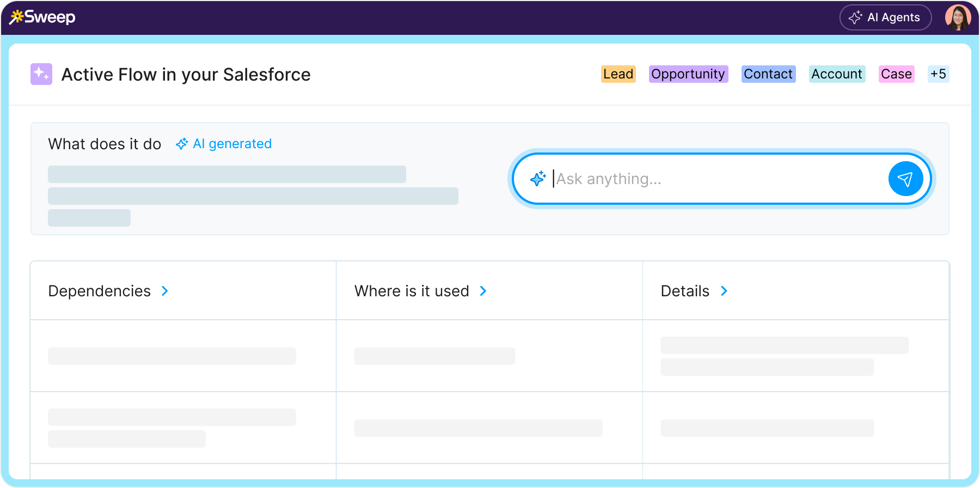
Task: Open the user profile avatar
Action: pyautogui.click(x=958, y=17)
